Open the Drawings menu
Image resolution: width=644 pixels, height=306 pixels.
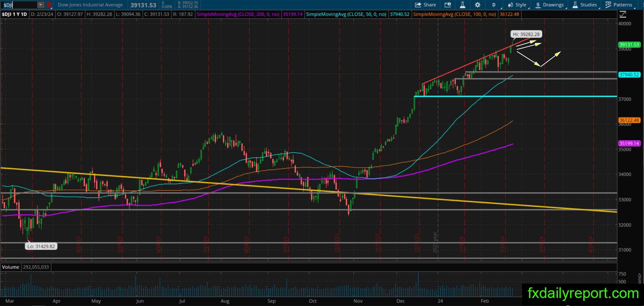549,5
